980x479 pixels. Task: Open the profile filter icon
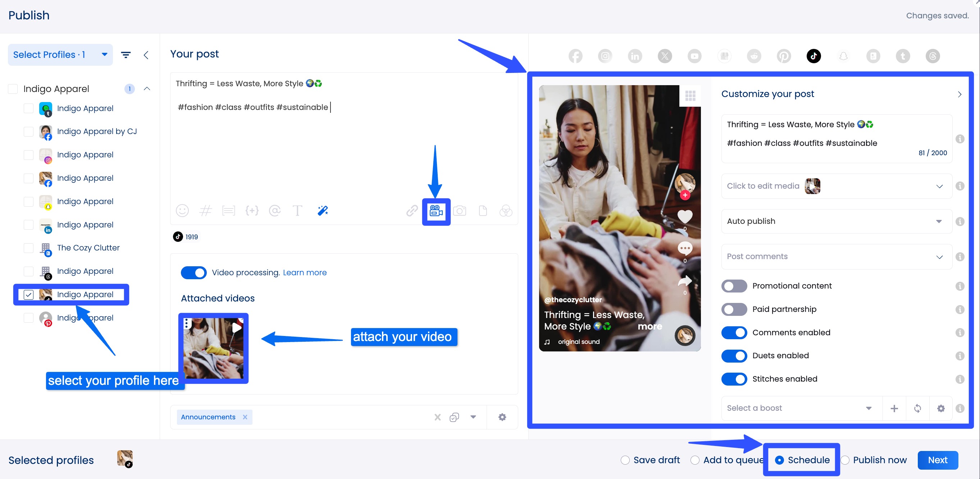click(126, 55)
